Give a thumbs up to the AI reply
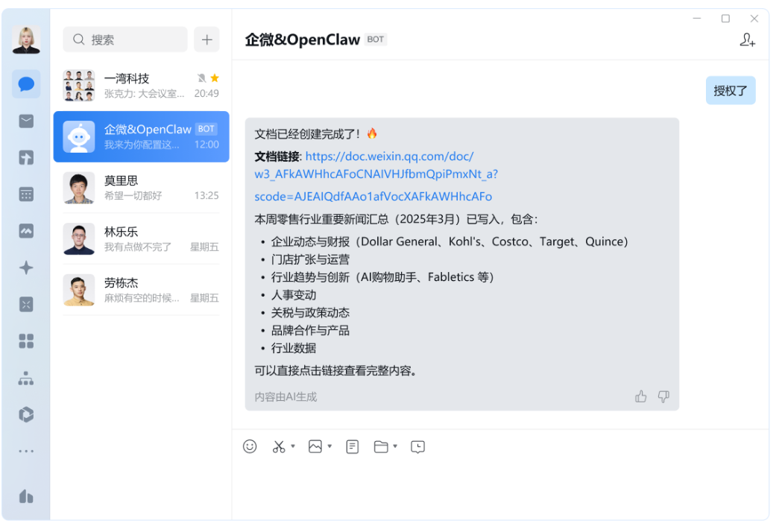The height and width of the screenshot is (532, 779). coord(641,397)
